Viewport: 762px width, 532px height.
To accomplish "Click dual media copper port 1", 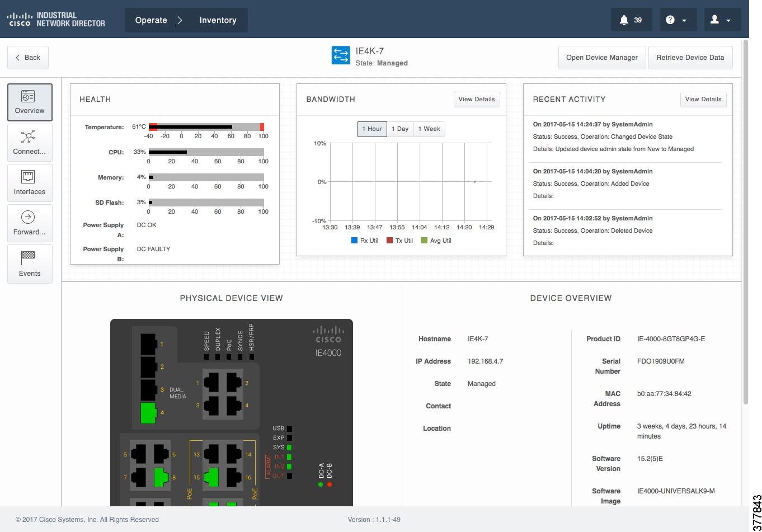I will (x=212, y=383).
